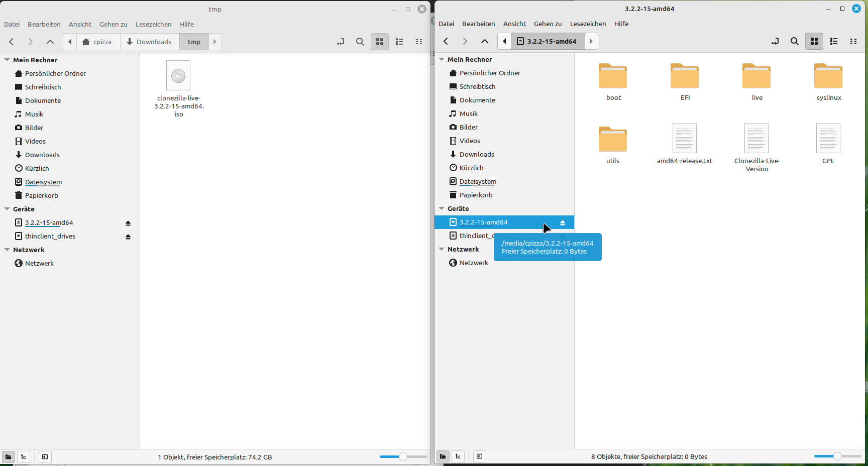Open clonezilla-live-3.2.2-15-amd64.iso
868x466 pixels.
point(178,75)
